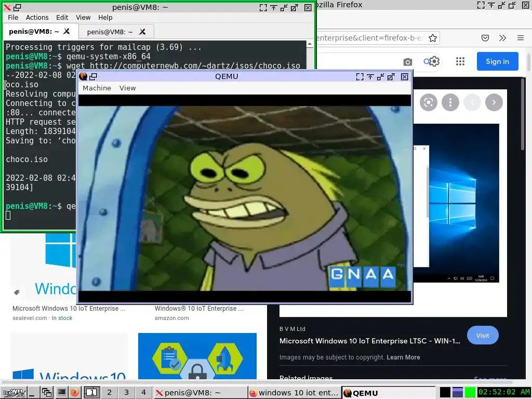Viewport: 532px width, 399px height.
Task: Click the Visit button for BVM Ltd
Action: (x=483, y=336)
